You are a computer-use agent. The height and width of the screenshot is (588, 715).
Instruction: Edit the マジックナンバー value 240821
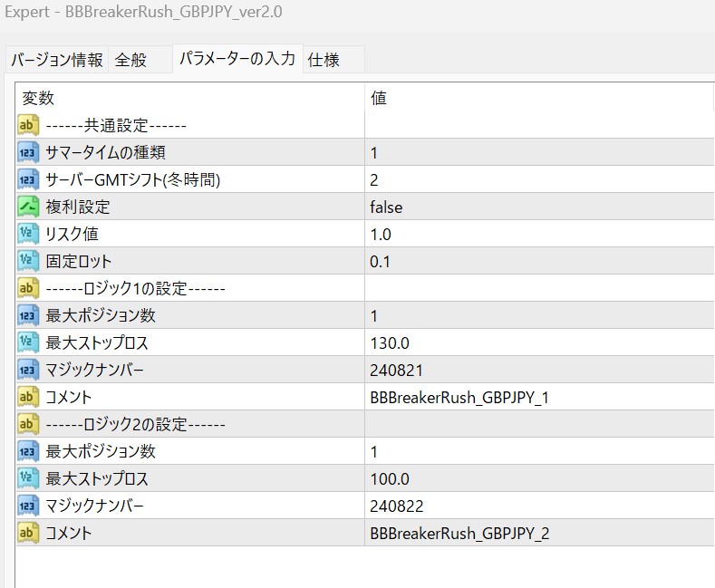pos(539,370)
